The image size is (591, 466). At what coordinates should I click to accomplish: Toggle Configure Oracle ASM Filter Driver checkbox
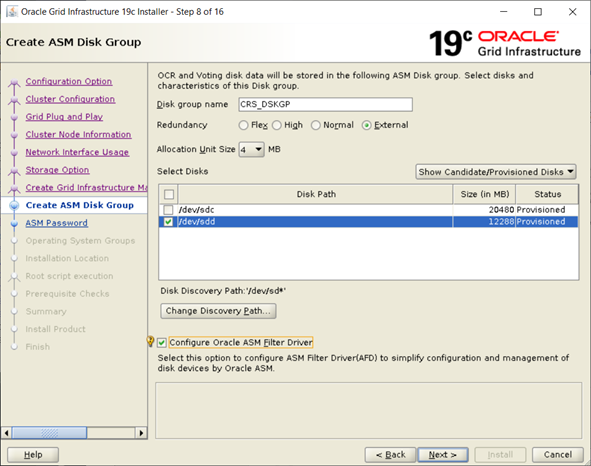[162, 342]
